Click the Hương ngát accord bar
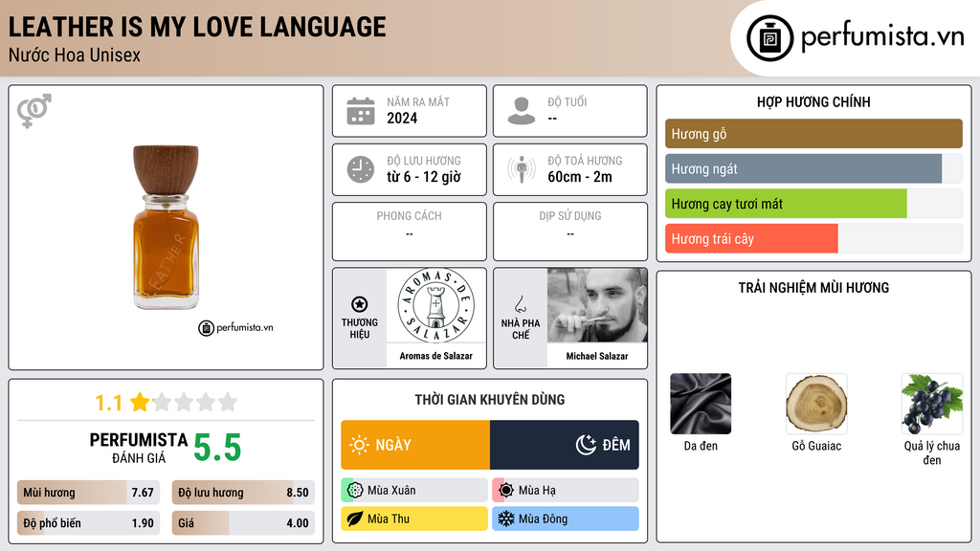 813,168
